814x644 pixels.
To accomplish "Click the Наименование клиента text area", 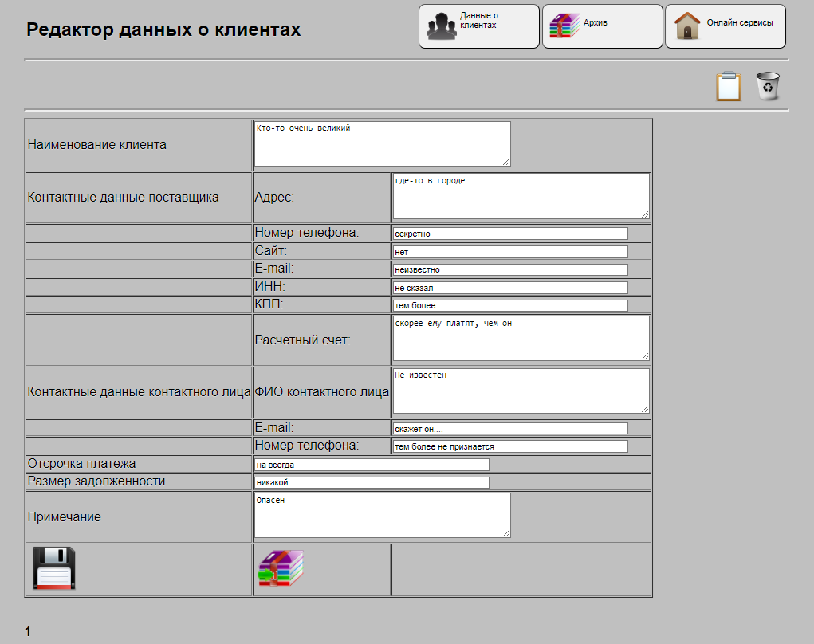I will (381, 143).
